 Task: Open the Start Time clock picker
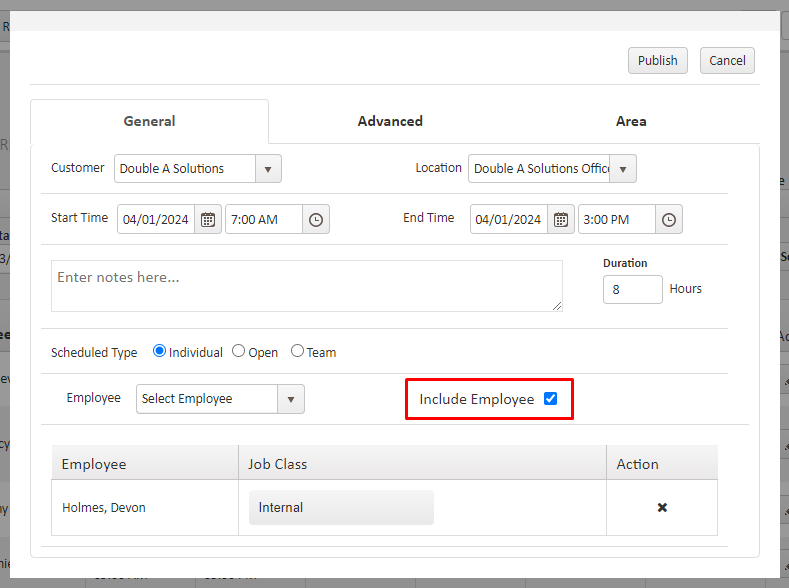316,220
